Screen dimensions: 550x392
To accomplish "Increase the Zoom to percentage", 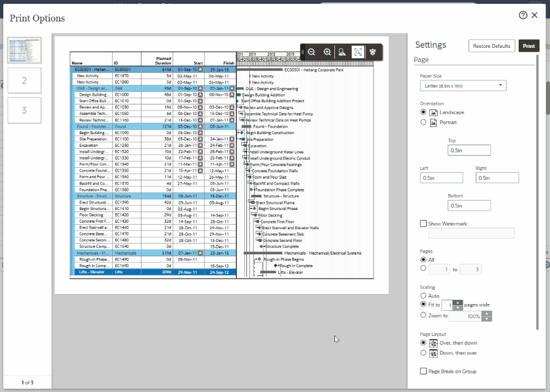I will (487, 313).
